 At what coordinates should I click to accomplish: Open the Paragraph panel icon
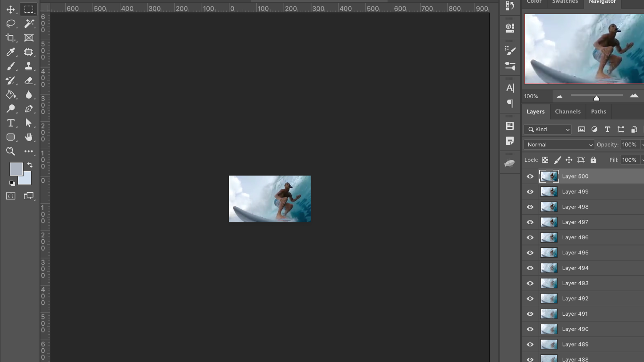(x=510, y=103)
